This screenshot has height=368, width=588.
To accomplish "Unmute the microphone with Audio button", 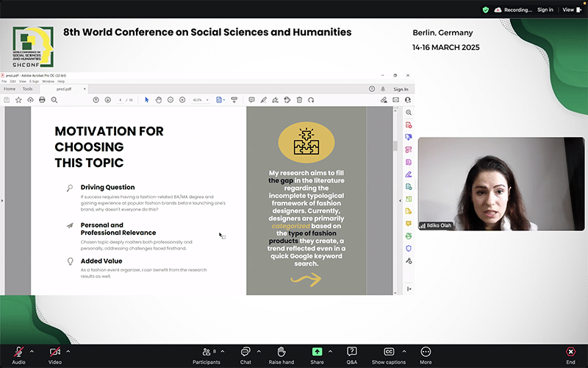I will [18, 353].
